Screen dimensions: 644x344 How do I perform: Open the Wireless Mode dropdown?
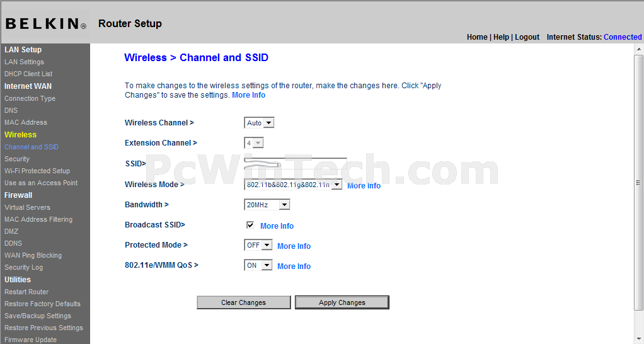pyautogui.click(x=293, y=185)
